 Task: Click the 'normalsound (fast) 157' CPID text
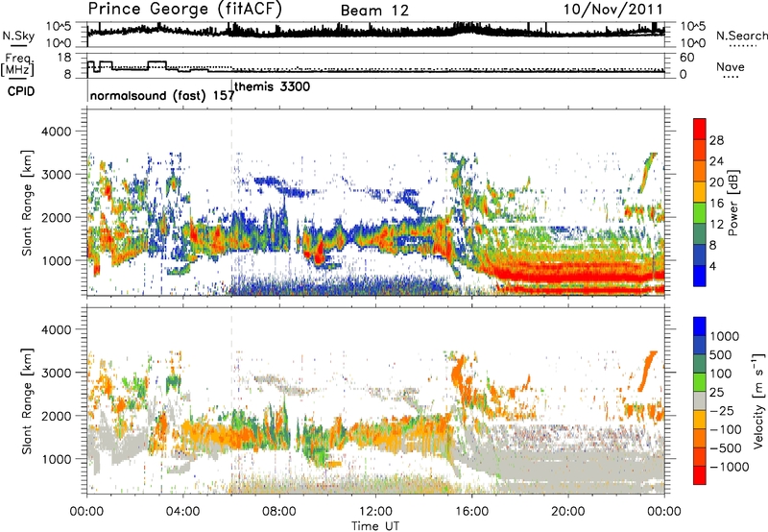[162, 95]
